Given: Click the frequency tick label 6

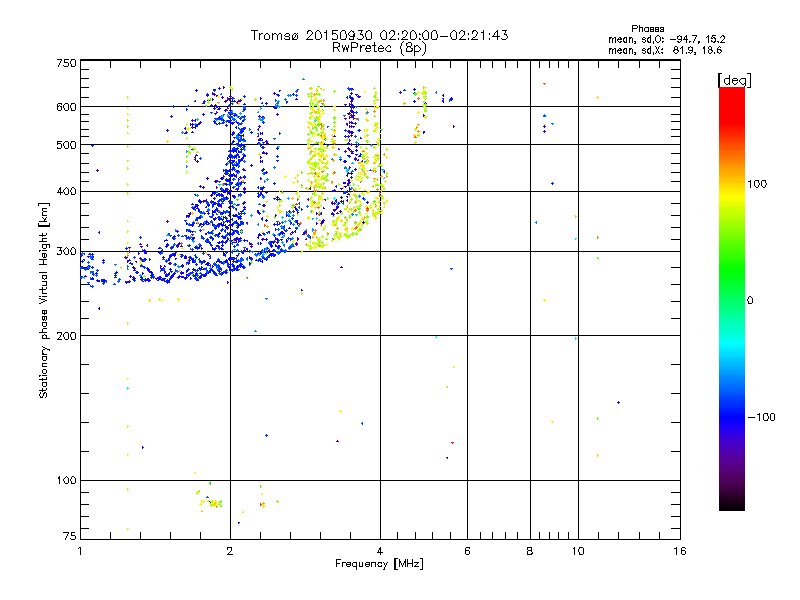Looking at the screenshot, I should tap(467, 551).
